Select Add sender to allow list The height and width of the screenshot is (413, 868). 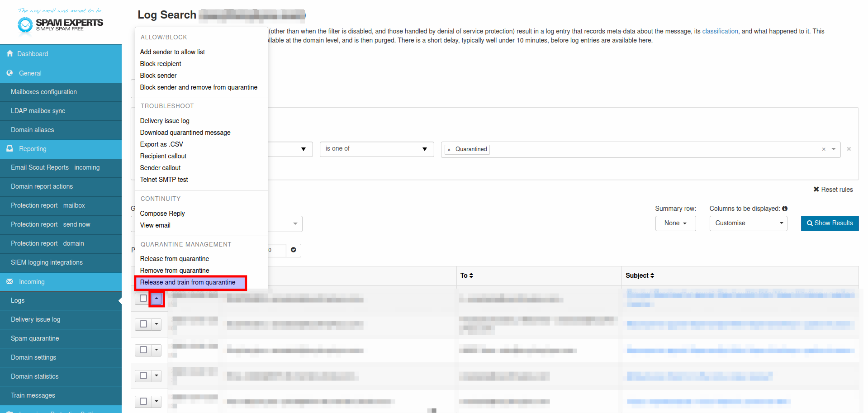[172, 52]
